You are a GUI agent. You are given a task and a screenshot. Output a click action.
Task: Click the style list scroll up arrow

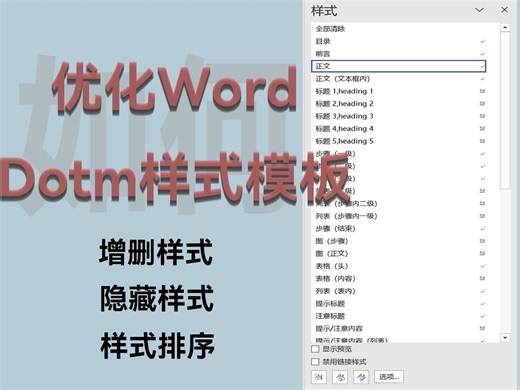tap(505, 27)
